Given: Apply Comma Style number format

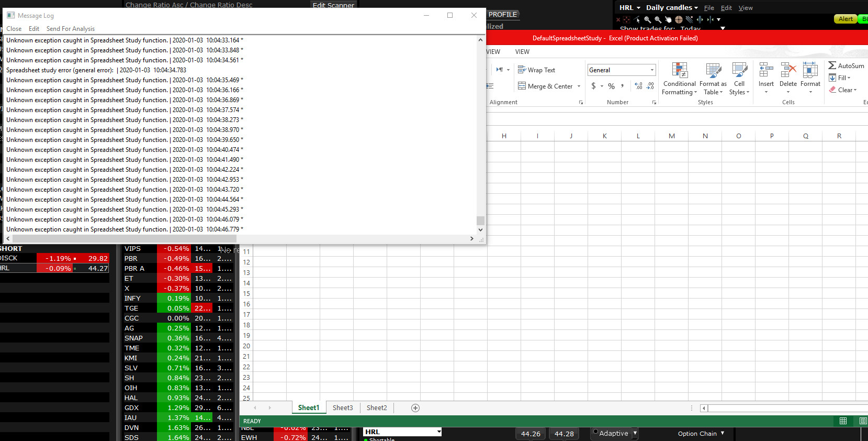Looking at the screenshot, I should tap(622, 85).
